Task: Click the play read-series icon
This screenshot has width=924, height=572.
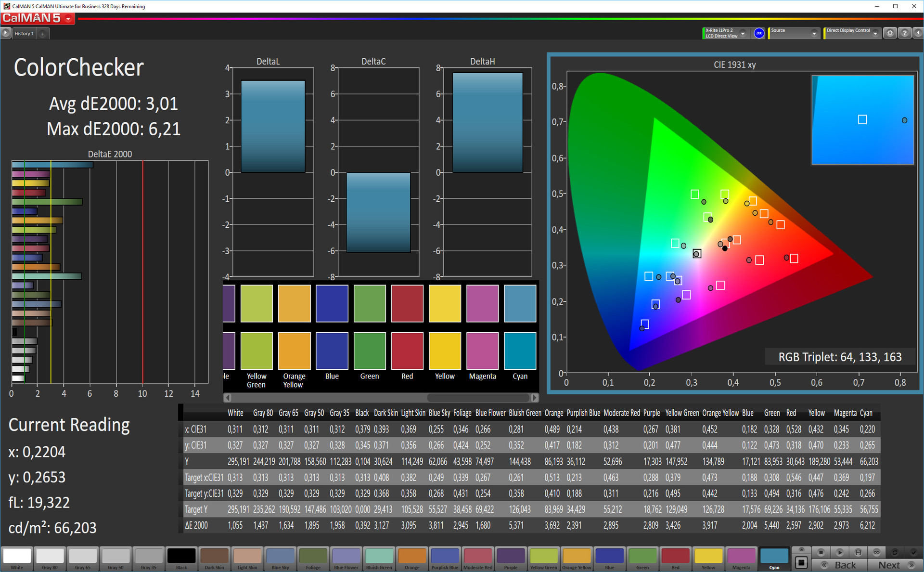Action: (840, 552)
